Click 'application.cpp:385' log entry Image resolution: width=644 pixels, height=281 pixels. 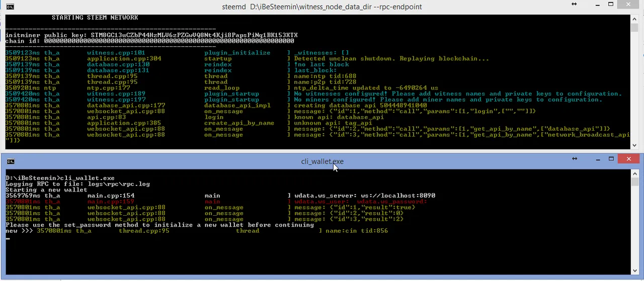(124, 123)
